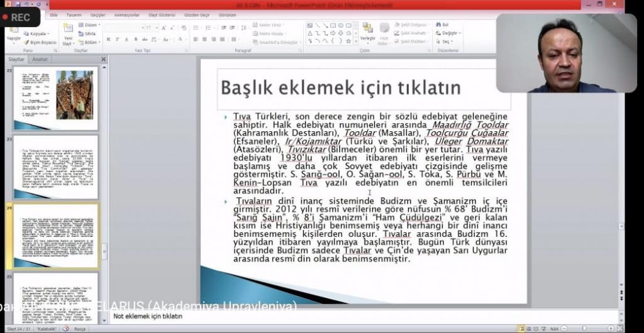Toggle Normal view button in status bar
The height and width of the screenshot is (333, 644).
point(521,329)
